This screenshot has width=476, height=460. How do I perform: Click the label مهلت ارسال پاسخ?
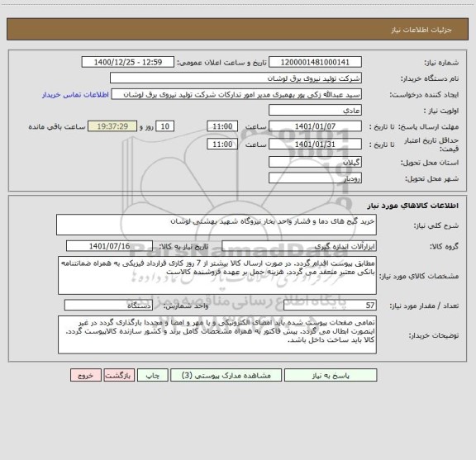[x=428, y=127]
